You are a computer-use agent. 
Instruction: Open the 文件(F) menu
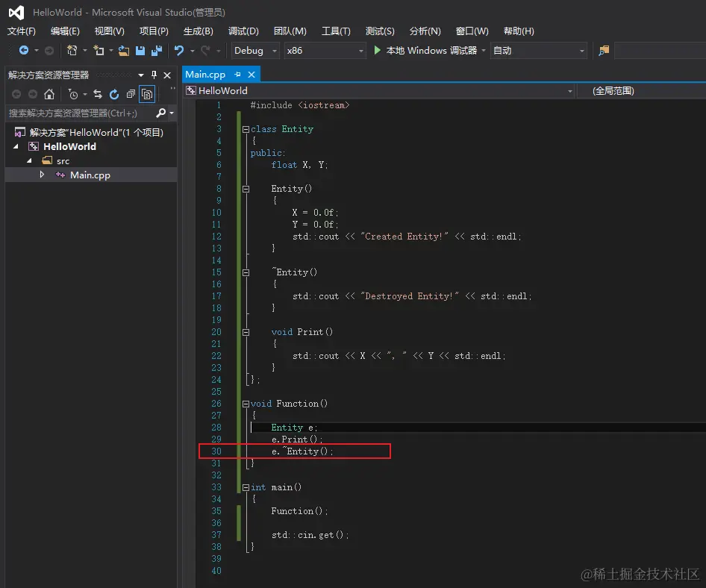point(21,31)
